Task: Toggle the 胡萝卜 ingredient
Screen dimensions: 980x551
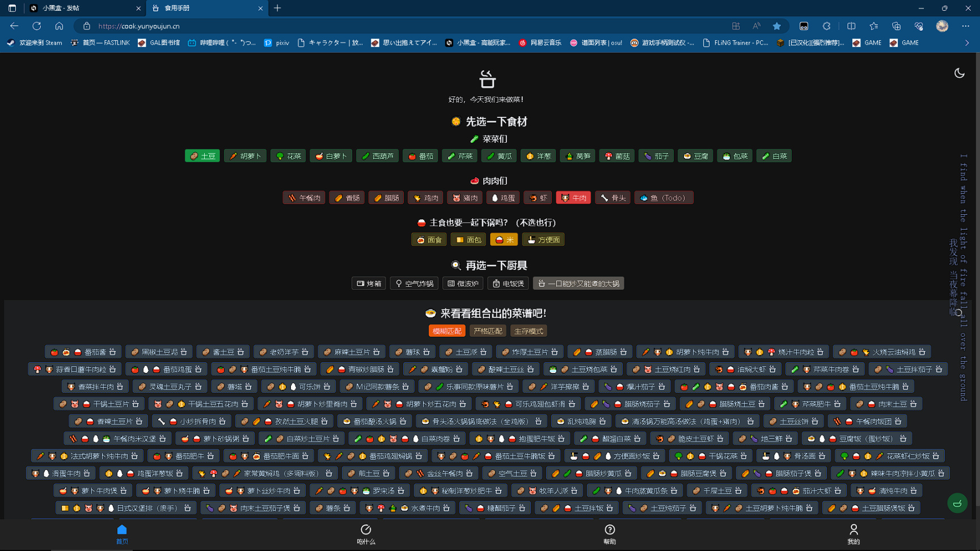Action: point(246,156)
